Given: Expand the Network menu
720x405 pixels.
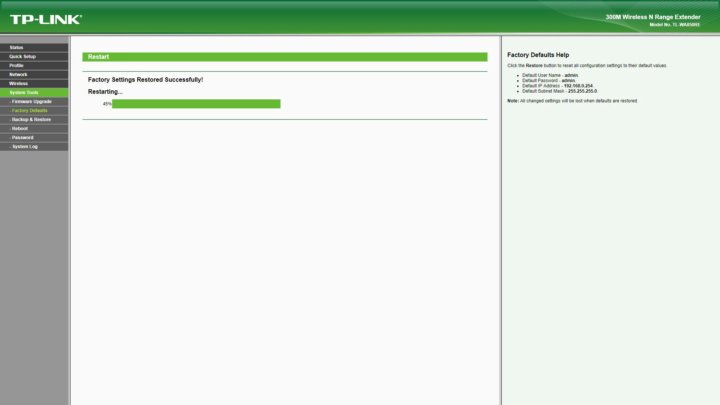Looking at the screenshot, I should point(19,74).
